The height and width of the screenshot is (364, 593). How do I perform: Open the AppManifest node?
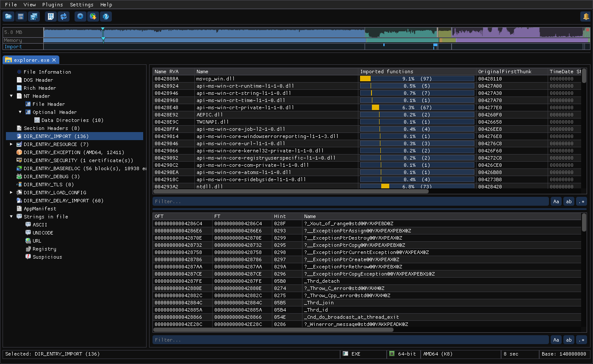(40, 209)
